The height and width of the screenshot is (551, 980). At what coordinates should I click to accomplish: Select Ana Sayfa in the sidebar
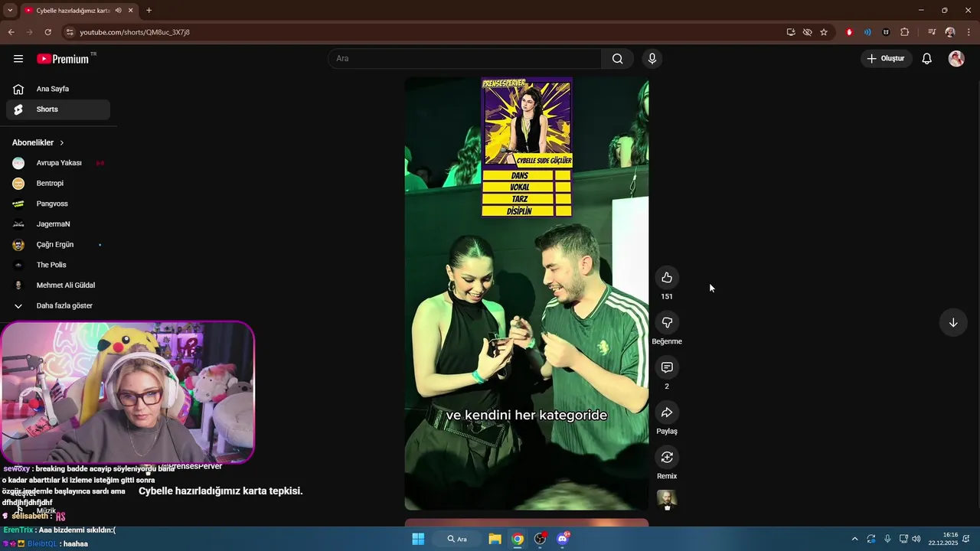58,89
